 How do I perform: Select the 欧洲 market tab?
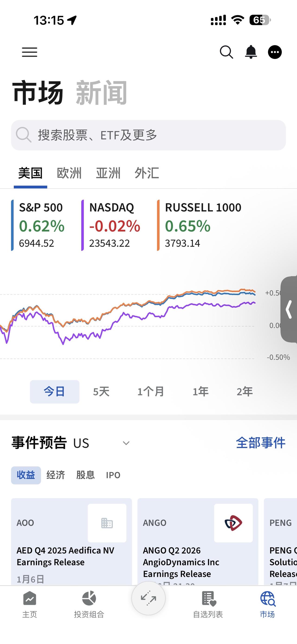tap(69, 173)
